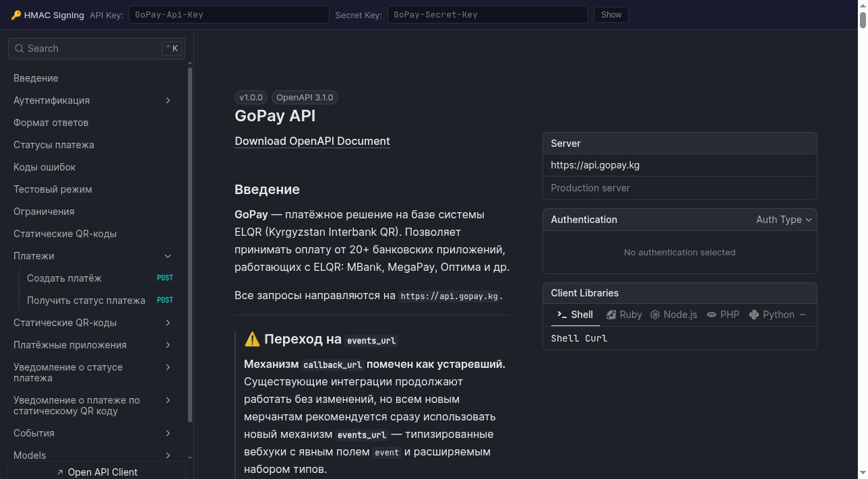Click the Node.js hexagon icon
Screen dimensions: 868x479
pos(655,315)
